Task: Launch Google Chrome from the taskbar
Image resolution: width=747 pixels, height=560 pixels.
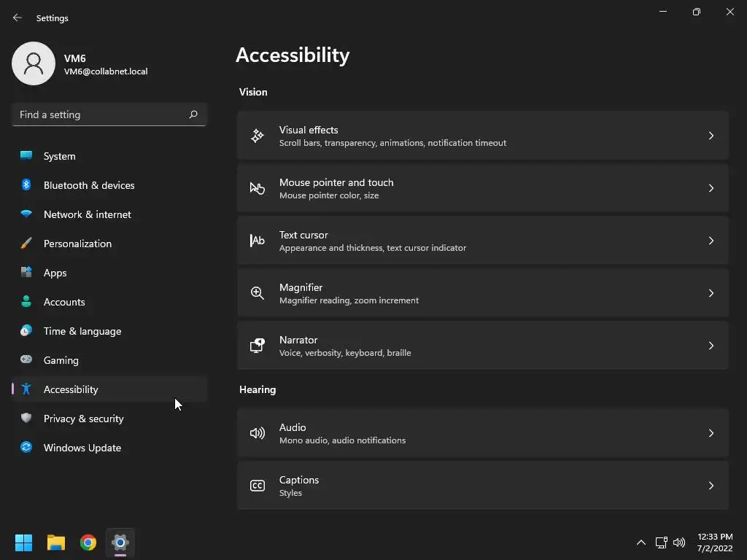Action: click(88, 542)
